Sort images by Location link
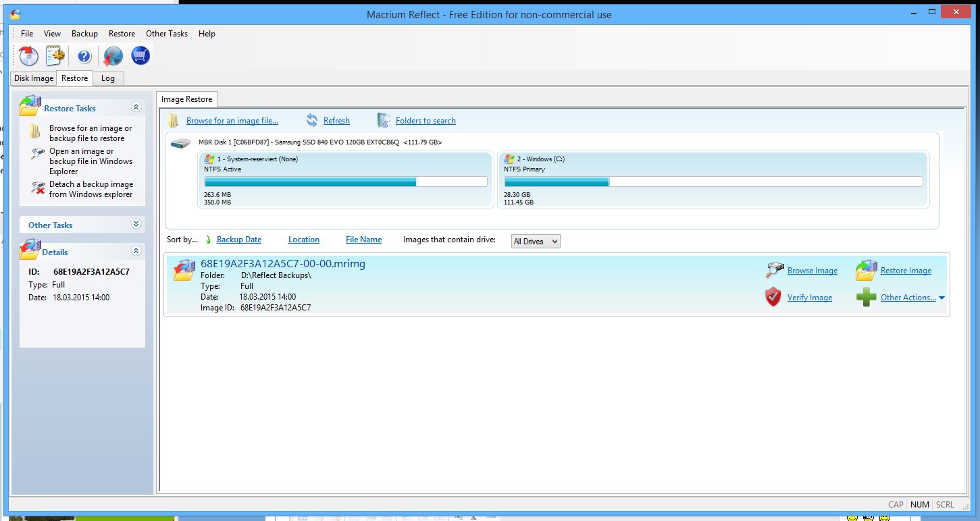Image resolution: width=980 pixels, height=521 pixels. coord(304,240)
